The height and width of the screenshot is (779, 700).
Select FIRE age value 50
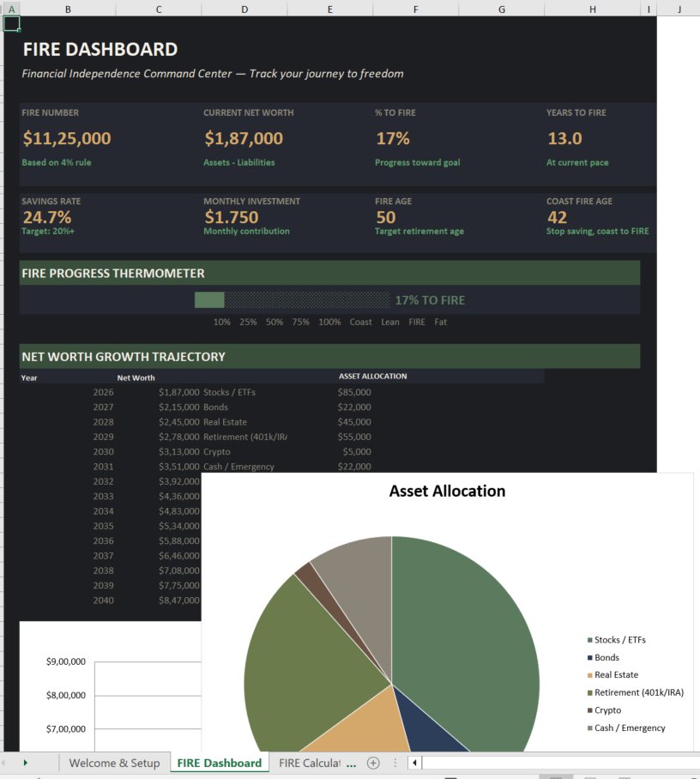pos(385,217)
